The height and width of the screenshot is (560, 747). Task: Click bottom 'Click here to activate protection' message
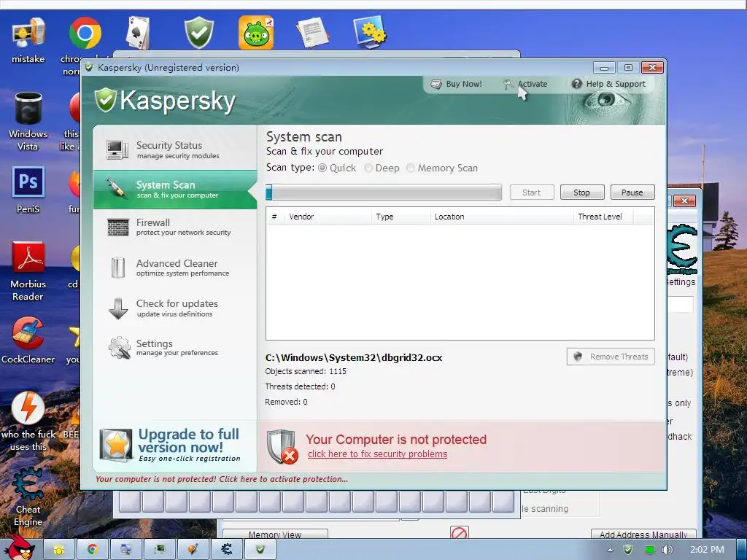[x=222, y=479]
